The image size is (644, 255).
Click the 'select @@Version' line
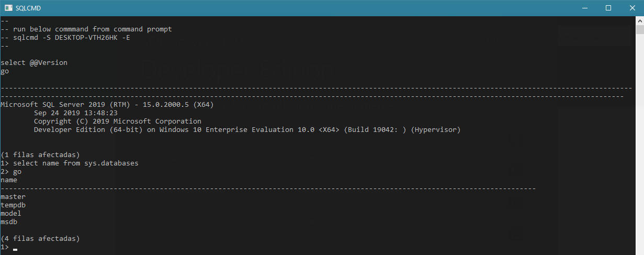click(x=34, y=62)
